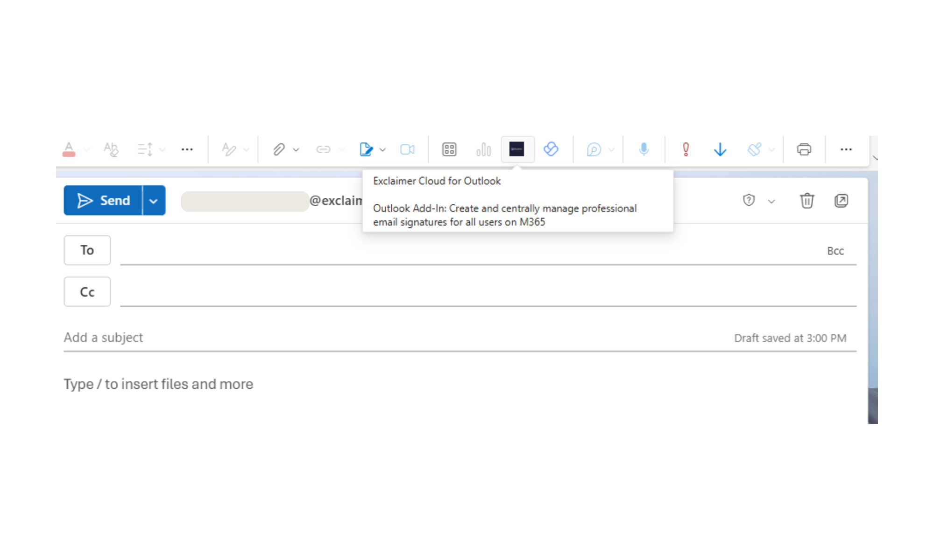The height and width of the screenshot is (560, 934).
Task: Discard the draft using the trash icon
Action: (807, 201)
